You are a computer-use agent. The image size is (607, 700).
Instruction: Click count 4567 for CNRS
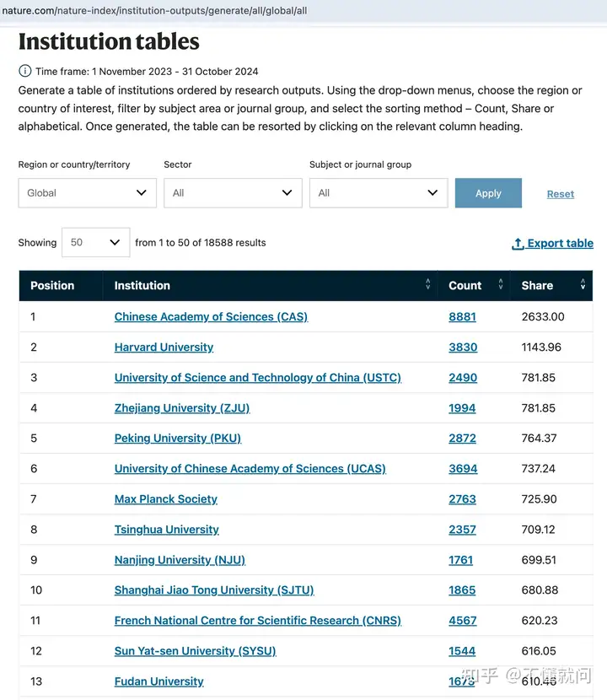click(x=462, y=621)
